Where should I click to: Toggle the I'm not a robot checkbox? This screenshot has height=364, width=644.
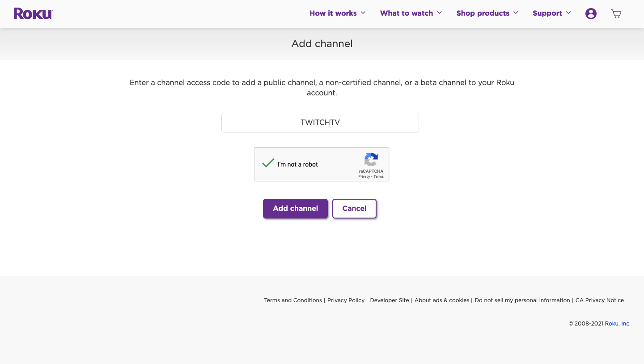pos(268,164)
